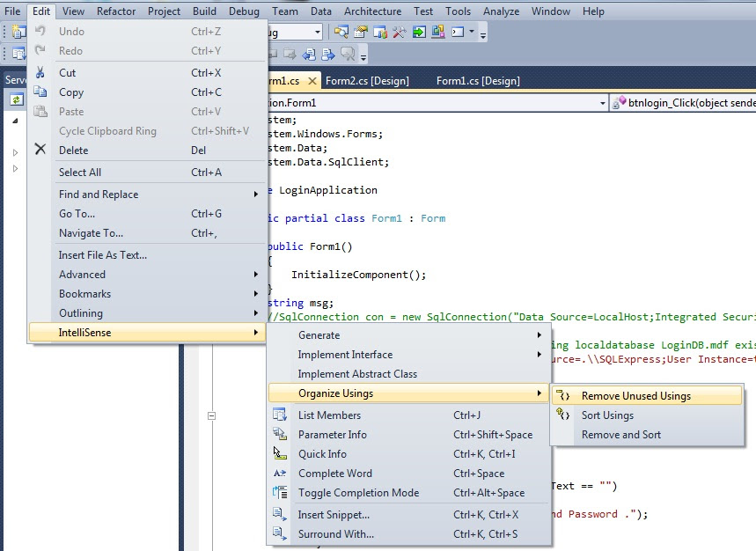Go to next bookmark toolbar icon
756x551 pixels.
pos(328,54)
